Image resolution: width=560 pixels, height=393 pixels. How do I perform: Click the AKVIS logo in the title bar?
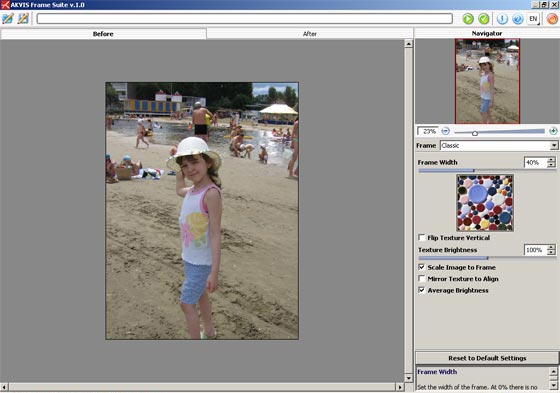pyautogui.click(x=5, y=5)
